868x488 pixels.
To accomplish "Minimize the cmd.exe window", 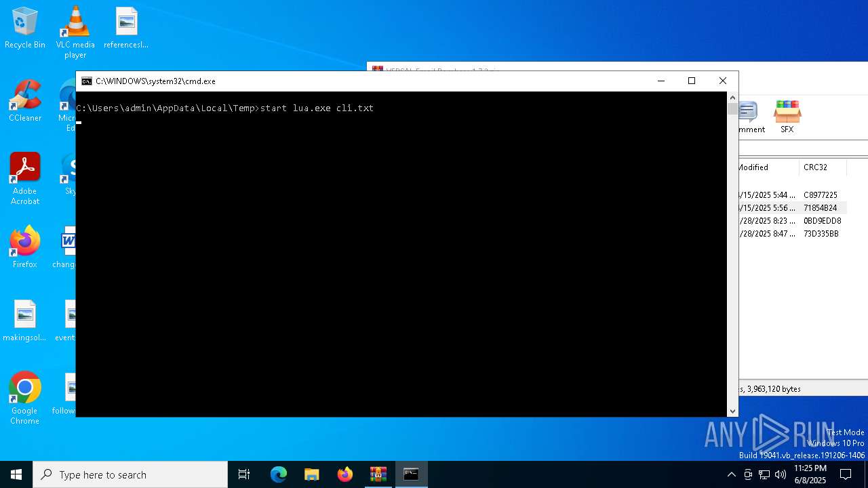I will pyautogui.click(x=661, y=81).
